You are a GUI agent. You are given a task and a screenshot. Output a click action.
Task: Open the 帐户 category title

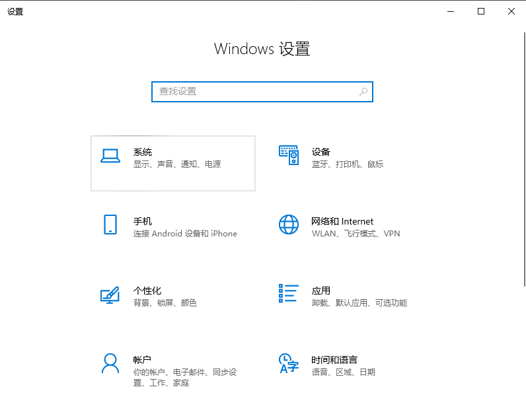142,360
